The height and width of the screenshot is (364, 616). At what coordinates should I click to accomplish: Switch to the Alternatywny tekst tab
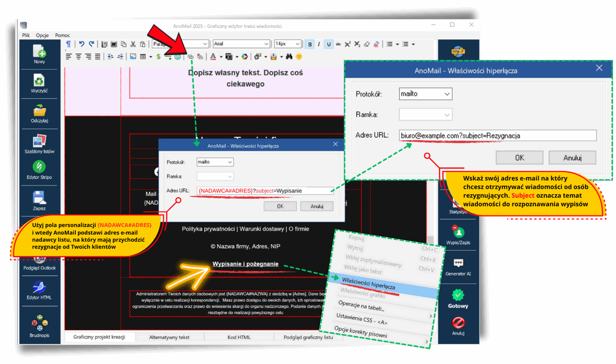[x=169, y=337]
